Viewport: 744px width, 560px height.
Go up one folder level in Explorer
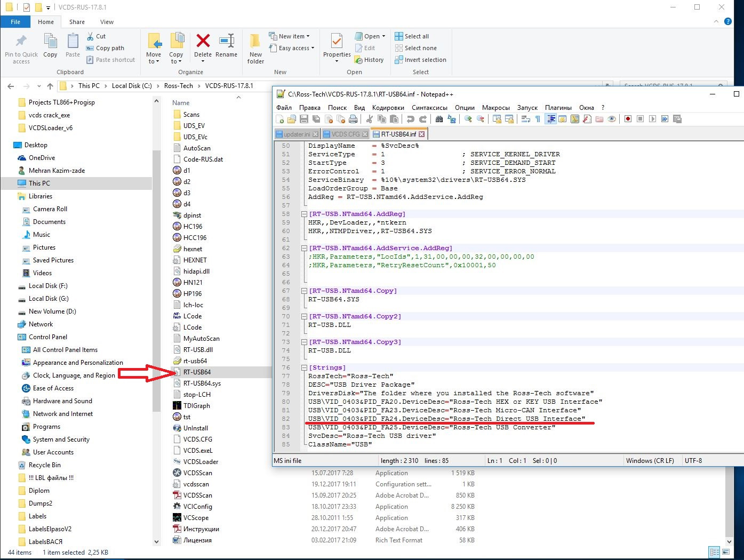click(50, 86)
